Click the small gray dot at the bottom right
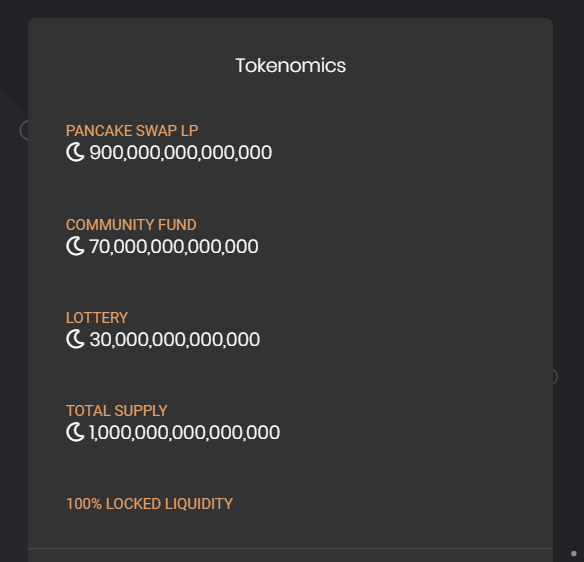Screen dimensions: 584x562 [574, 554]
